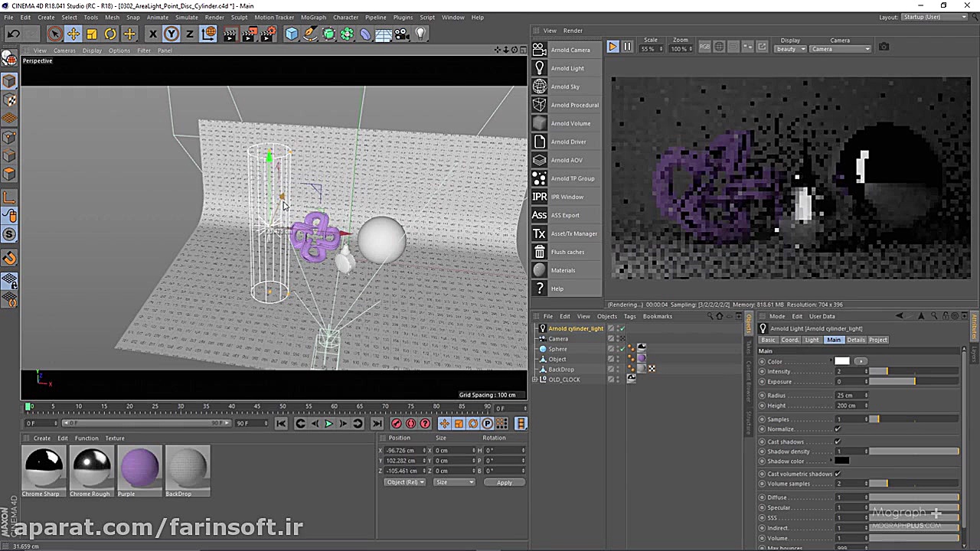Disable the Cast shadows checkbox

pos(838,442)
